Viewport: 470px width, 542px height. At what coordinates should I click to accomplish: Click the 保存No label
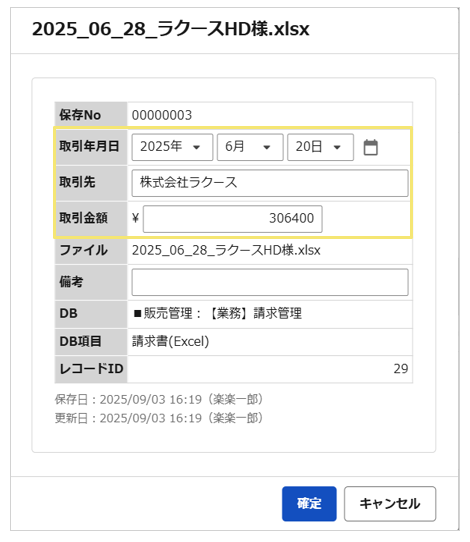(x=80, y=115)
